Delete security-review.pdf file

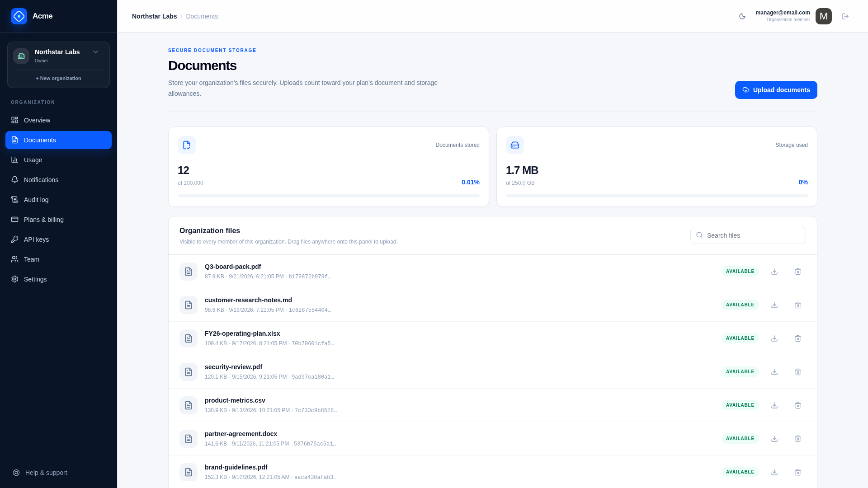(798, 372)
